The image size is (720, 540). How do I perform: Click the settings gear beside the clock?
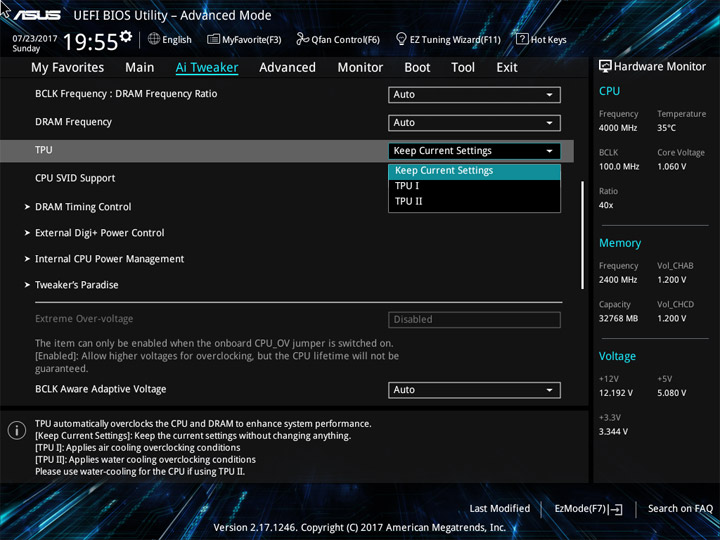(126, 36)
